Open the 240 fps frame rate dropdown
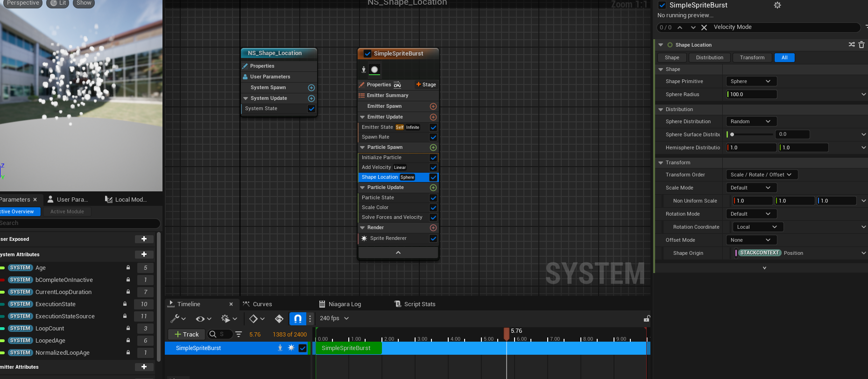 point(334,318)
